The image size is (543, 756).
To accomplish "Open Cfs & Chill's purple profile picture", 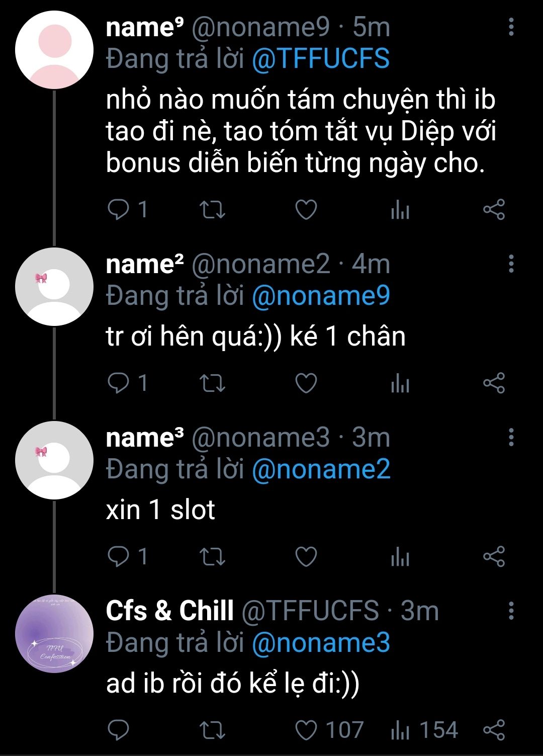I will coord(54,634).
